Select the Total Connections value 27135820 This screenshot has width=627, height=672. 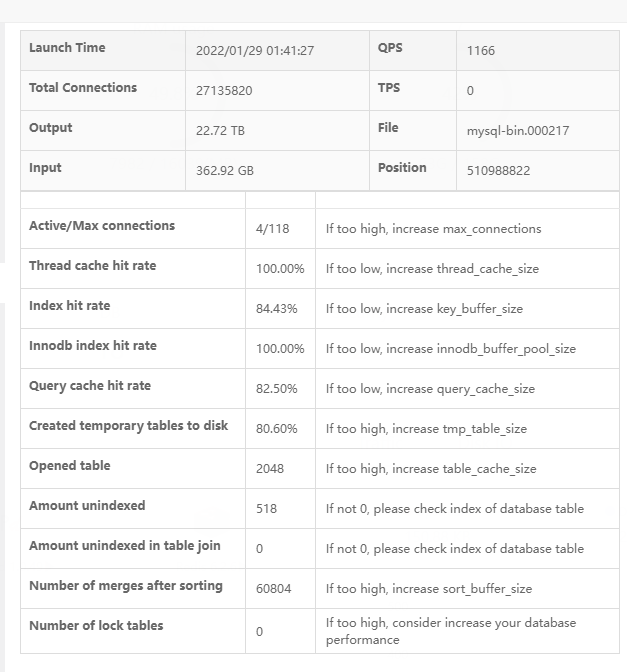pos(224,90)
